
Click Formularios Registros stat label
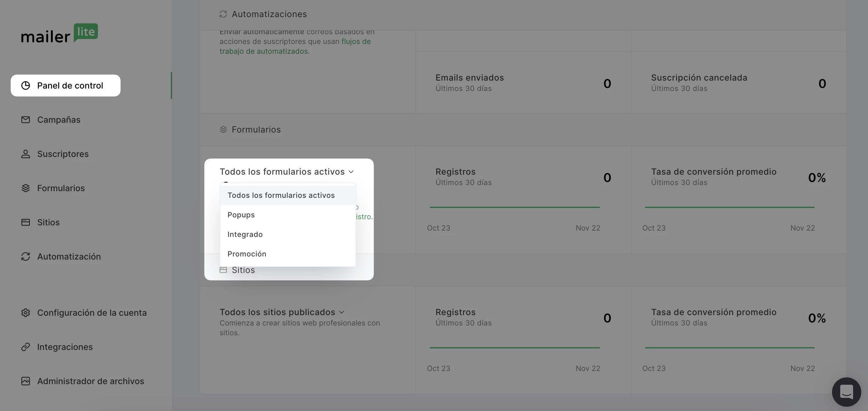pyautogui.click(x=456, y=171)
